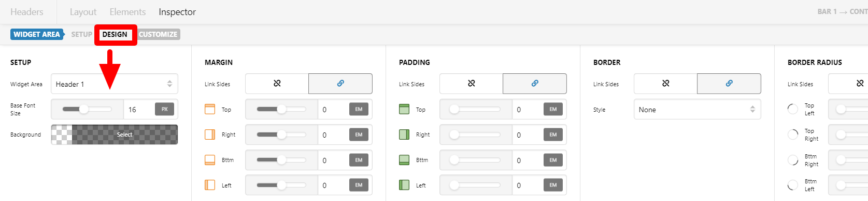Open the Elements menu
This screenshot has height=201, width=868.
pyautogui.click(x=127, y=11)
